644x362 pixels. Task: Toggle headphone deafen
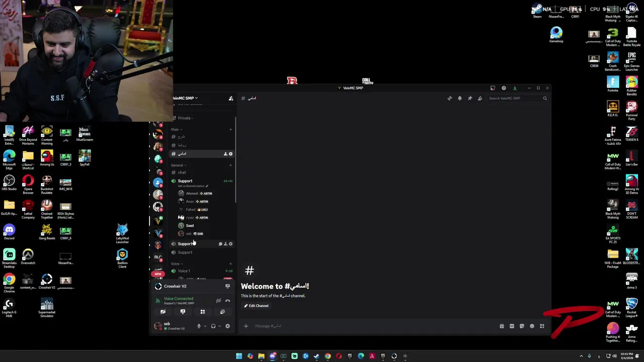[213, 326]
